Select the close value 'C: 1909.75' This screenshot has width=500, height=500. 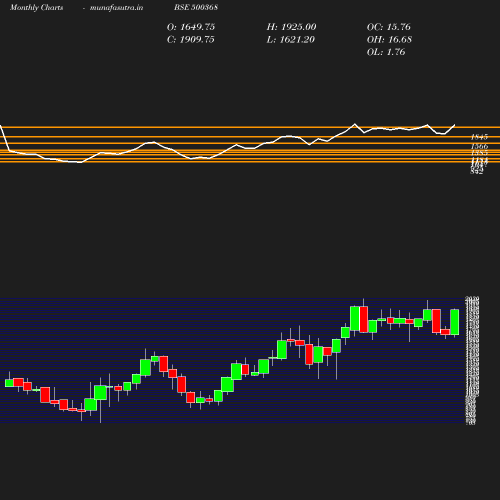(191, 40)
